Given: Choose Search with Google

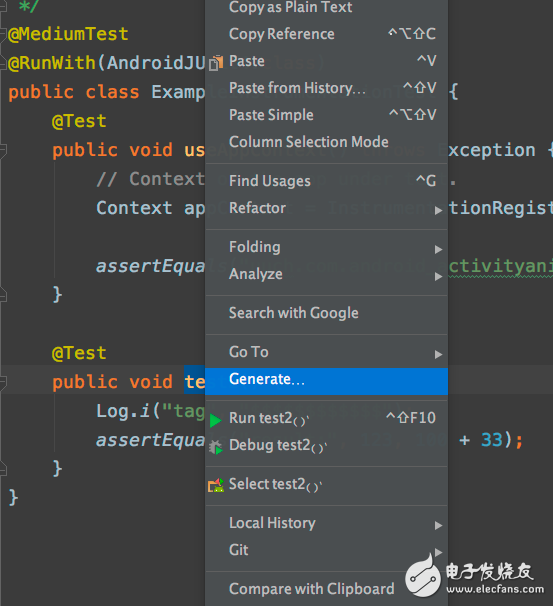Looking at the screenshot, I should tap(326, 313).
